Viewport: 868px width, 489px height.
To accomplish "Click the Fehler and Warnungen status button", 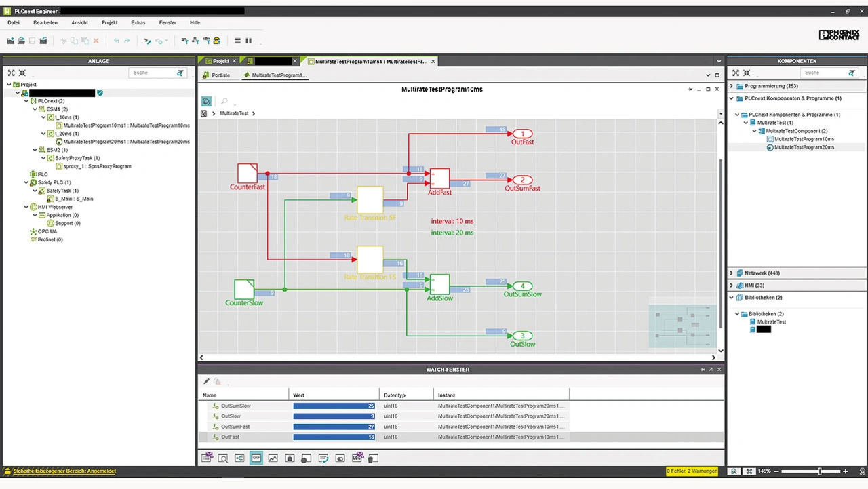I will (x=692, y=471).
